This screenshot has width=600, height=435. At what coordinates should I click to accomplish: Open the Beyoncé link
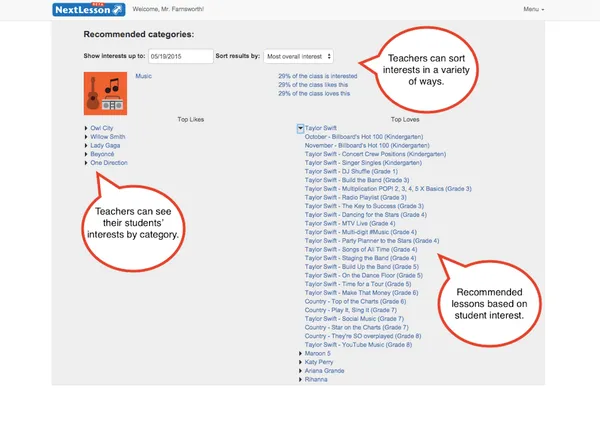pos(102,154)
